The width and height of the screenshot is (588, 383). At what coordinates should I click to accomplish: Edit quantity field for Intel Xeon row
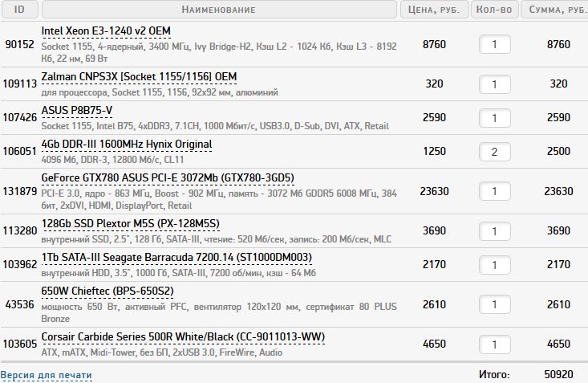point(494,44)
